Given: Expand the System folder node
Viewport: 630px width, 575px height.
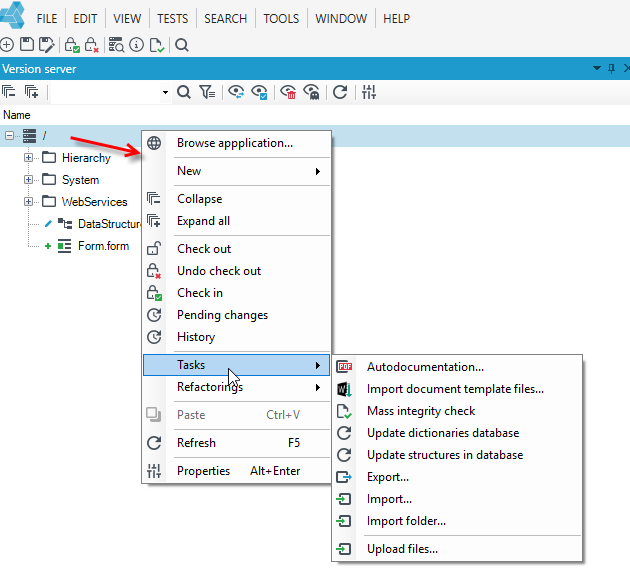Looking at the screenshot, I should click(x=28, y=179).
